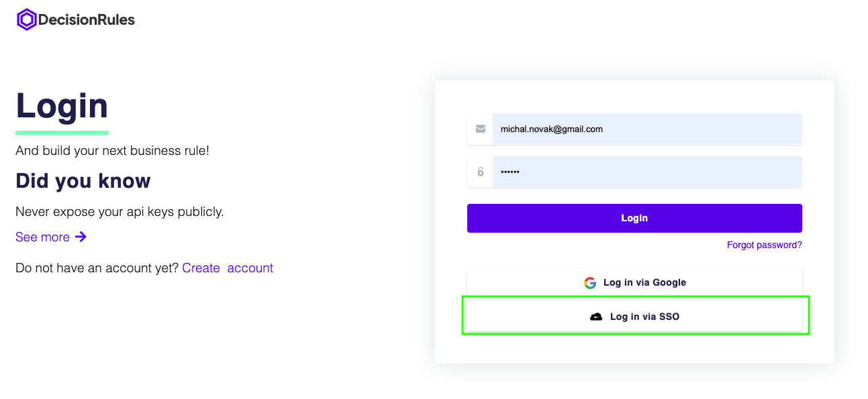Click the Did you know heading
Viewport: 868px width, 399px height.
coord(83,181)
